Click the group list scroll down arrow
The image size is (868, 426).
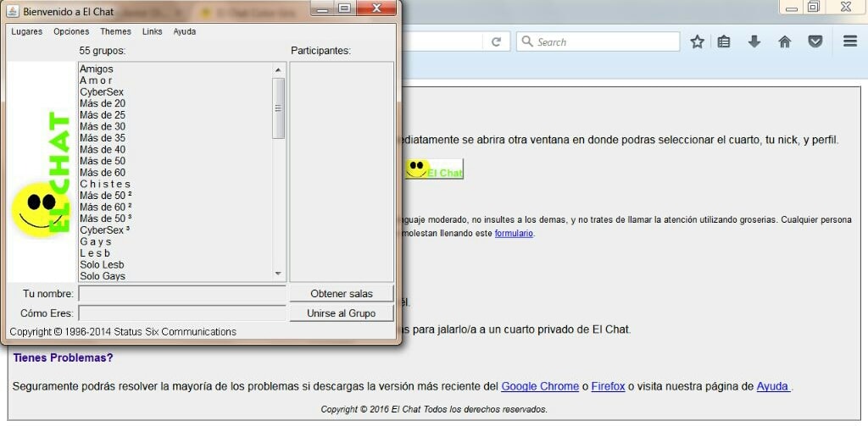278,274
